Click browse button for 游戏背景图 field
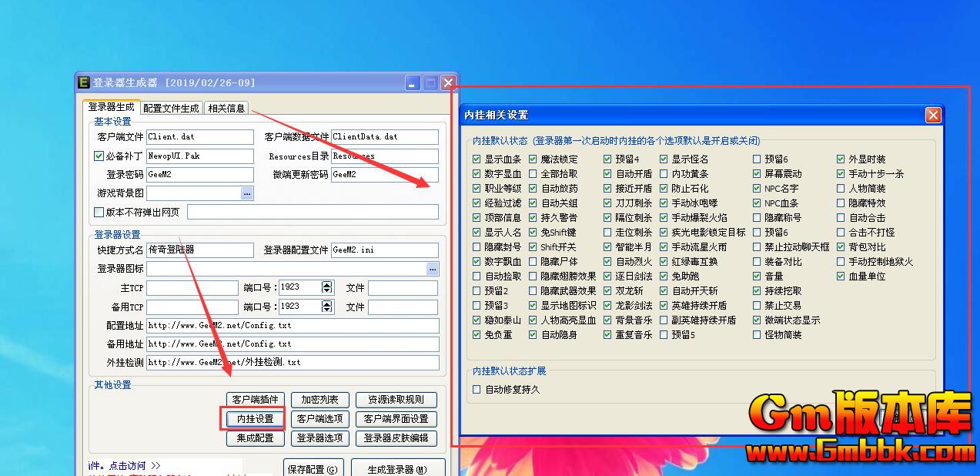This screenshot has width=980, height=476. pos(247,194)
